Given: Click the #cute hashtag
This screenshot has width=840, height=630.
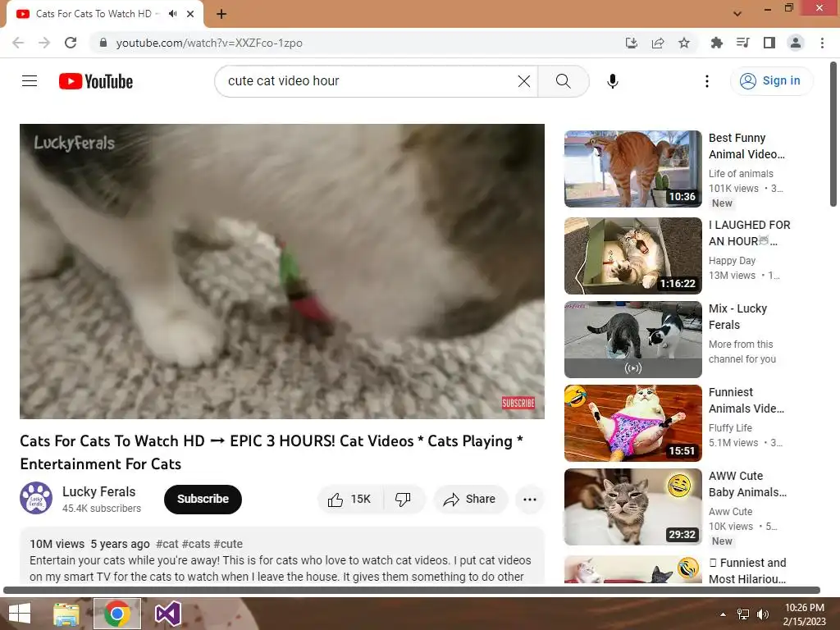Looking at the screenshot, I should [228, 544].
